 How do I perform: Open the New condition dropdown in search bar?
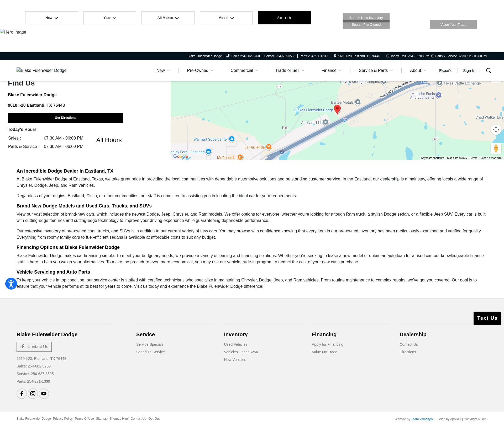pos(52,18)
